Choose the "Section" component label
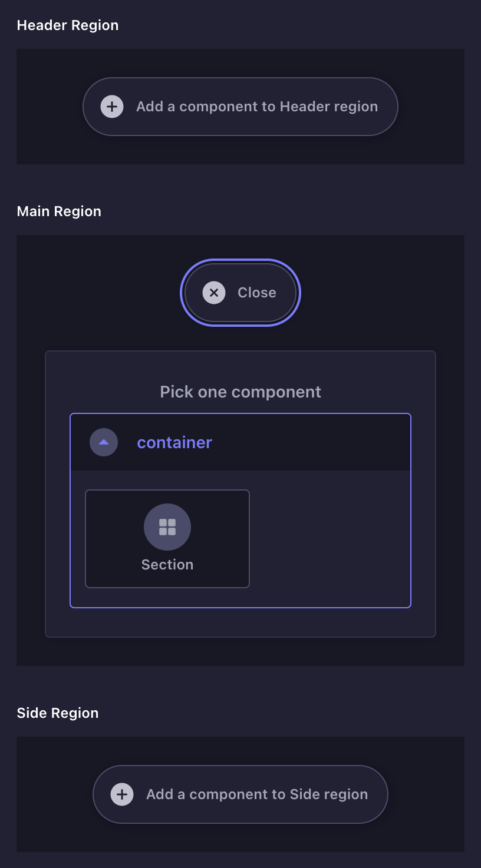481x868 pixels. click(x=167, y=565)
